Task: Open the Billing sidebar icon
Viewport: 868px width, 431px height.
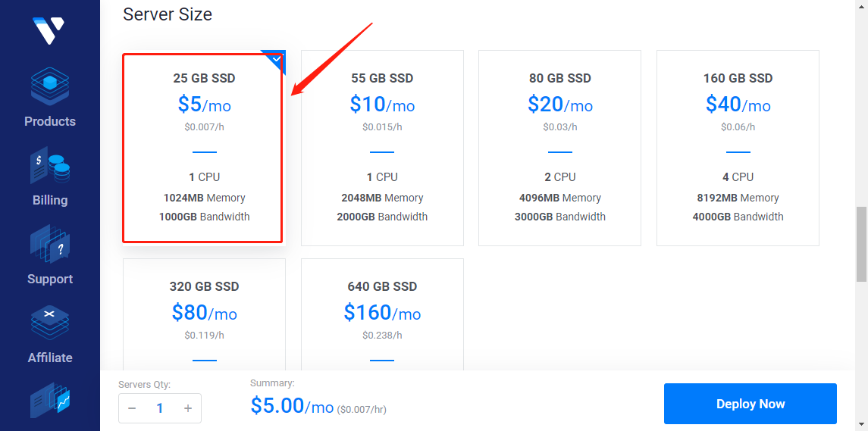Action: pyautogui.click(x=50, y=165)
